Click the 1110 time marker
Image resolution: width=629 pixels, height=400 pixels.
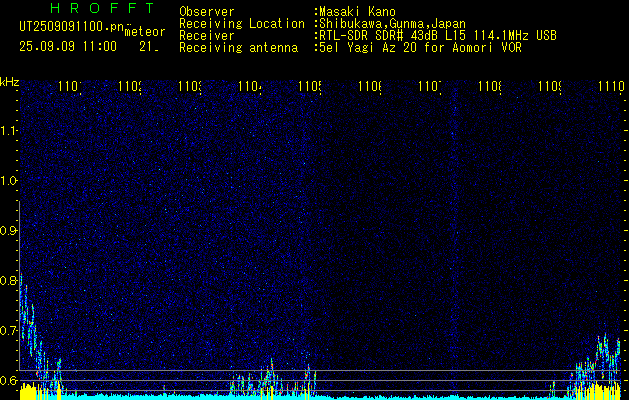tap(611, 86)
